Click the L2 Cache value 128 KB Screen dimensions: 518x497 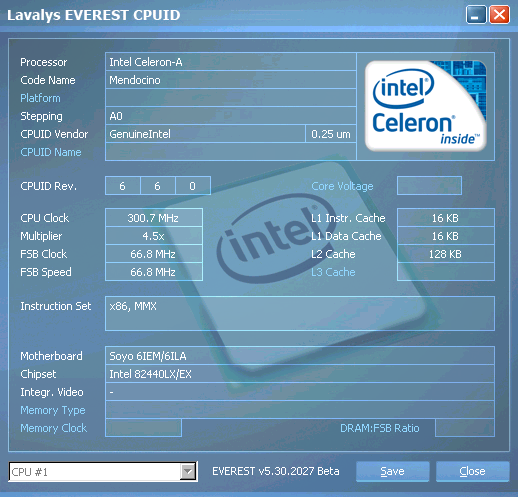coord(446,254)
